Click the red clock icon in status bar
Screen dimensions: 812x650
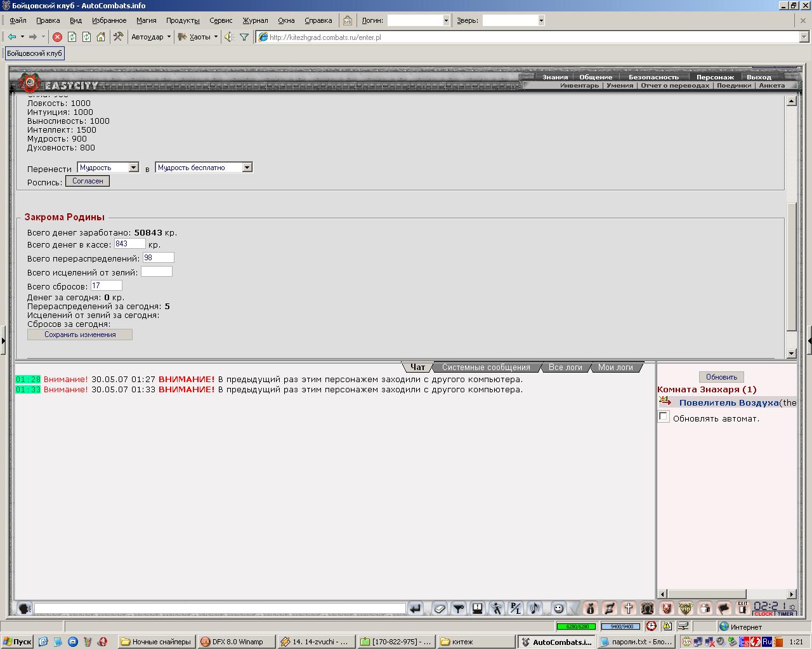[652, 626]
